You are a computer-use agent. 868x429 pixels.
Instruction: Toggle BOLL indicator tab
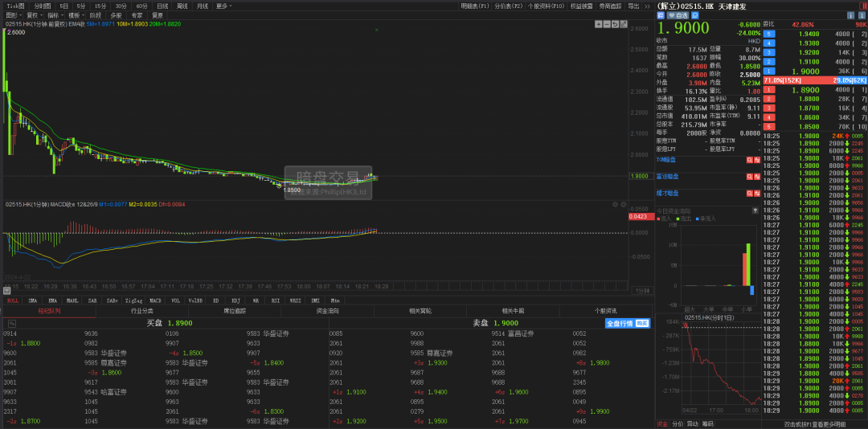(12, 300)
